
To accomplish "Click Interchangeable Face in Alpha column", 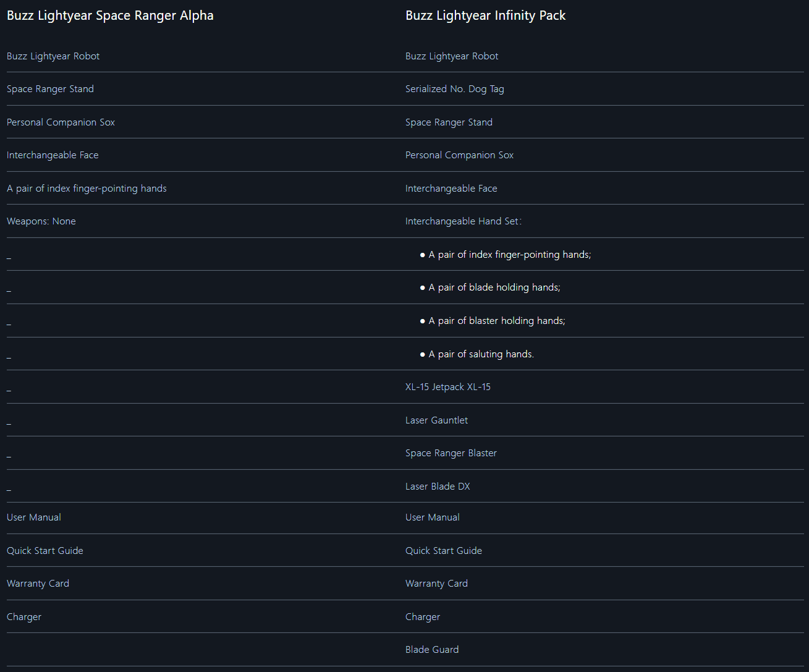I will tap(53, 155).
